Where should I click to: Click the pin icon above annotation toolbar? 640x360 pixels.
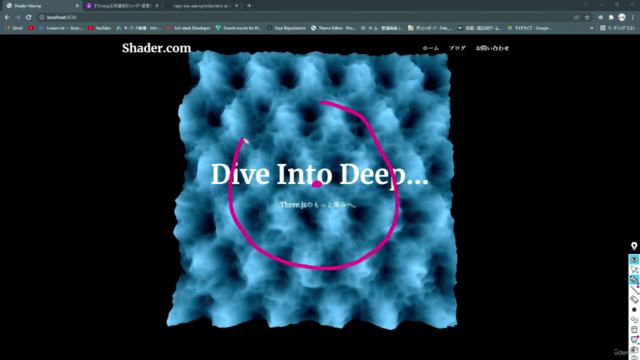[x=634, y=246]
